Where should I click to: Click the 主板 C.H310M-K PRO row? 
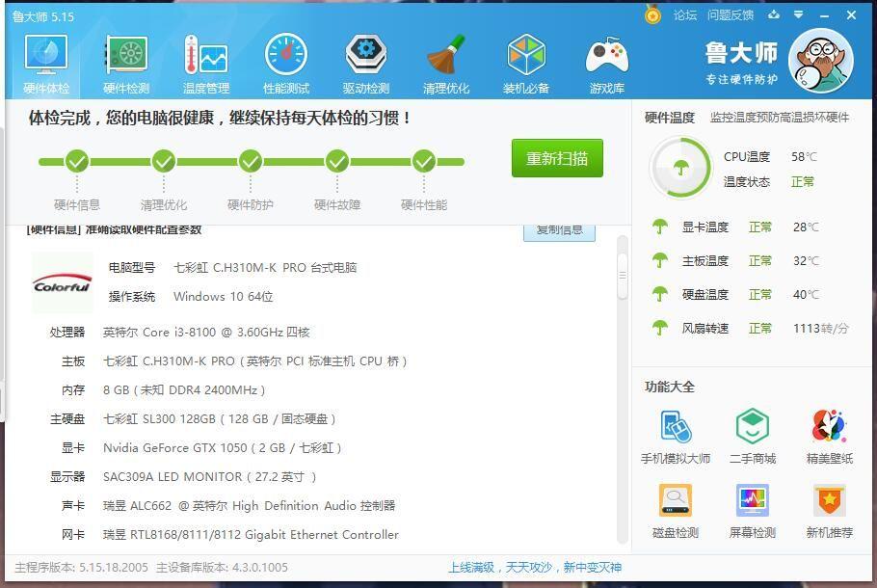coord(234,361)
